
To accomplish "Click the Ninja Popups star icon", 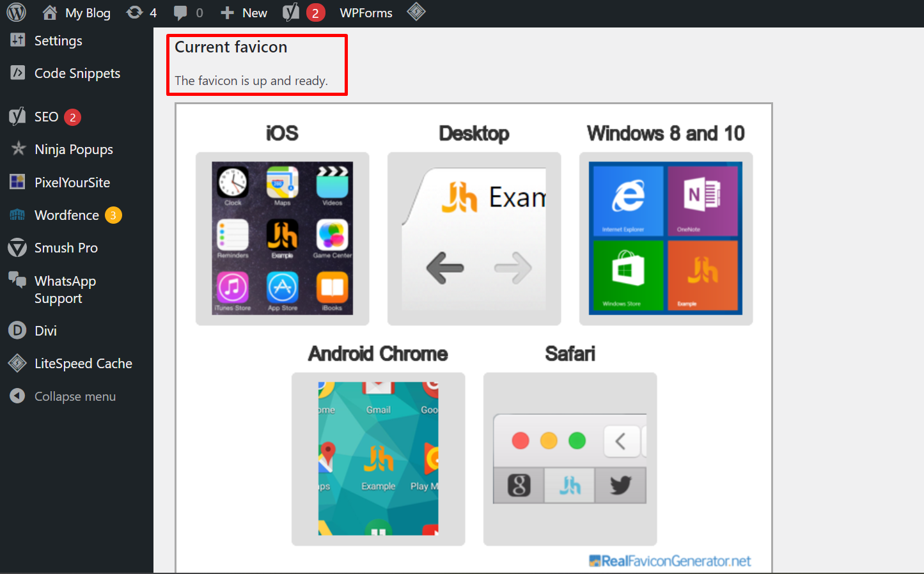I will click(18, 148).
